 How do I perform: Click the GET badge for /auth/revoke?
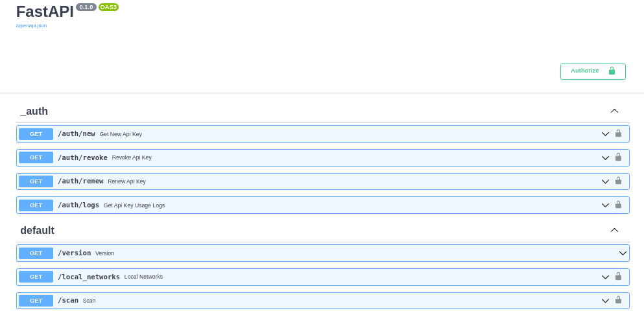pyautogui.click(x=36, y=157)
